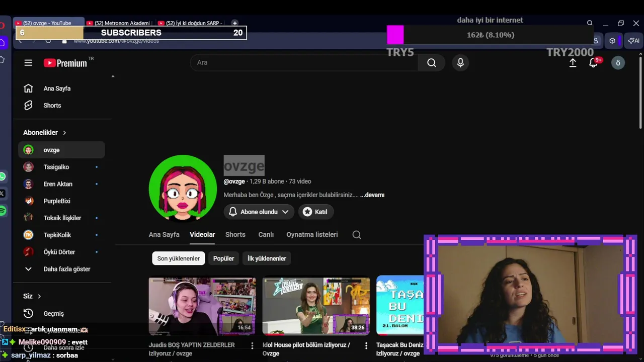Collapse the sidebar scroll up arrow
The width and height of the screenshot is (644, 362).
113,76
